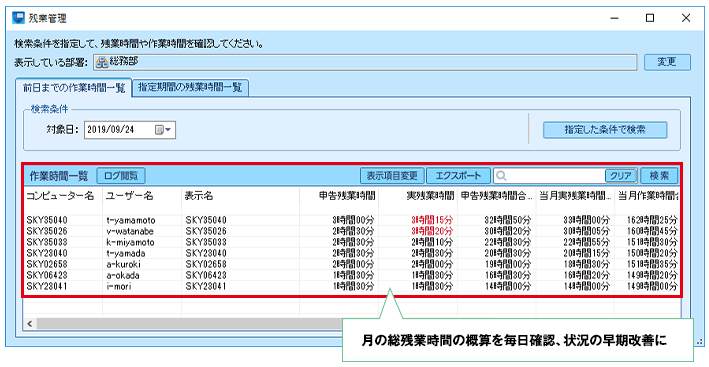Select row with user a-okada

pos(352,275)
